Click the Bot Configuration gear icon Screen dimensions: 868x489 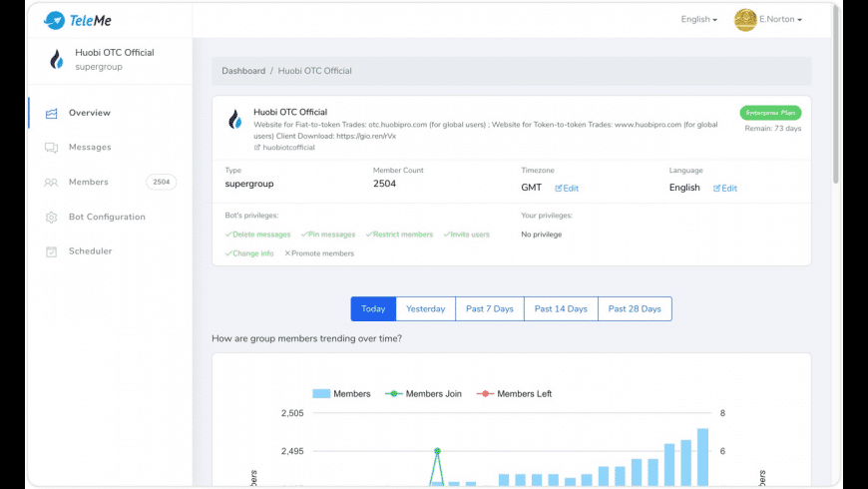point(51,218)
